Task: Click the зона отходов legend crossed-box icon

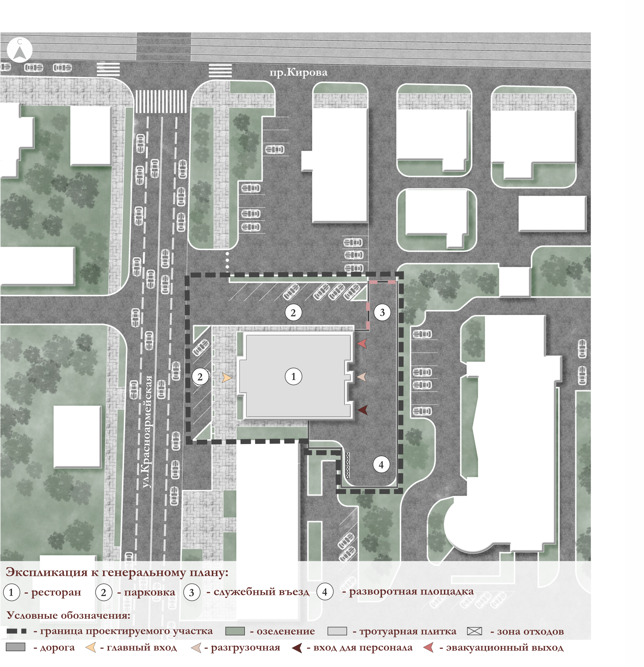Action: pyautogui.click(x=474, y=631)
